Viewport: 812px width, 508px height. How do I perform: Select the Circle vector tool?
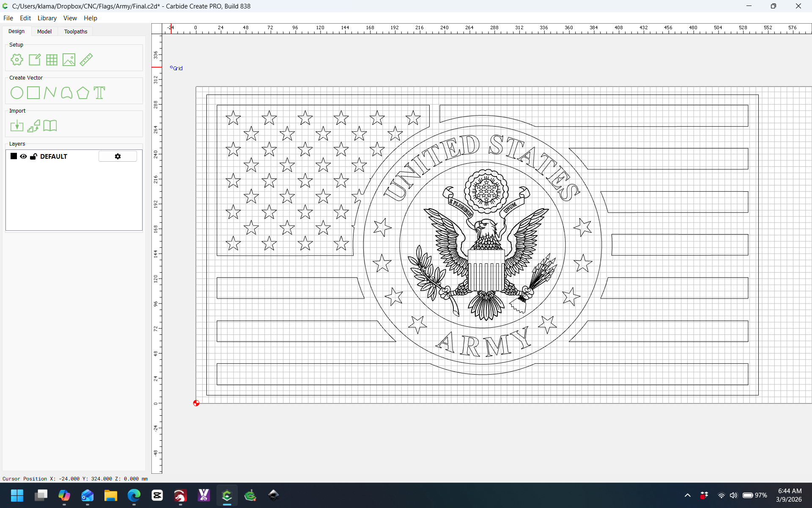16,93
